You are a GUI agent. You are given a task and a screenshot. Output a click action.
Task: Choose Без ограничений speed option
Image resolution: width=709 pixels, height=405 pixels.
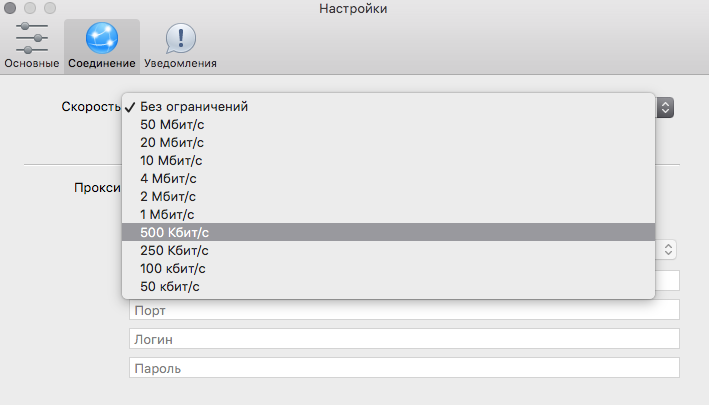[x=388, y=107]
